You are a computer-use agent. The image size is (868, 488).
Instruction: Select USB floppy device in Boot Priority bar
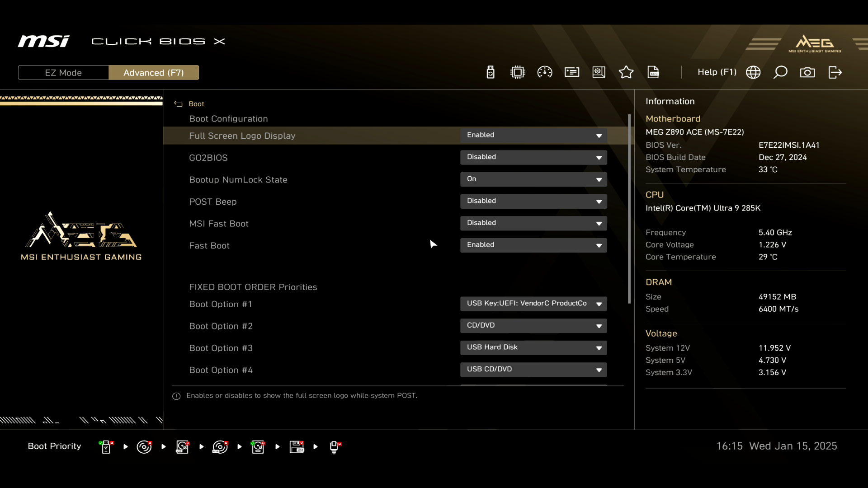tap(297, 447)
